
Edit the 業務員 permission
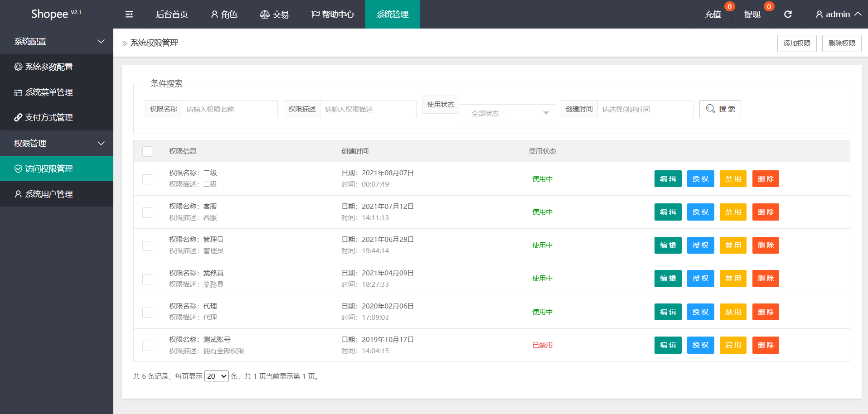click(x=668, y=279)
